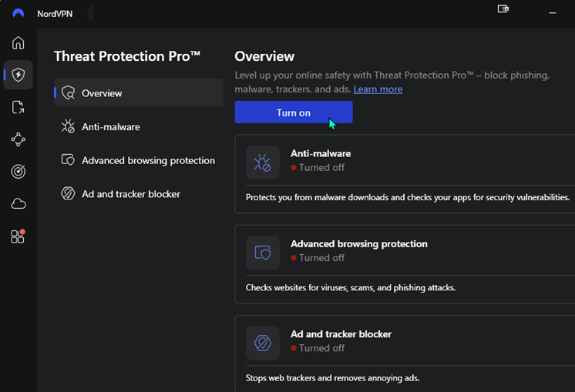Open the Anti-malware section in left menu
Screen dimensions: 575x392
pyautogui.click(x=110, y=126)
